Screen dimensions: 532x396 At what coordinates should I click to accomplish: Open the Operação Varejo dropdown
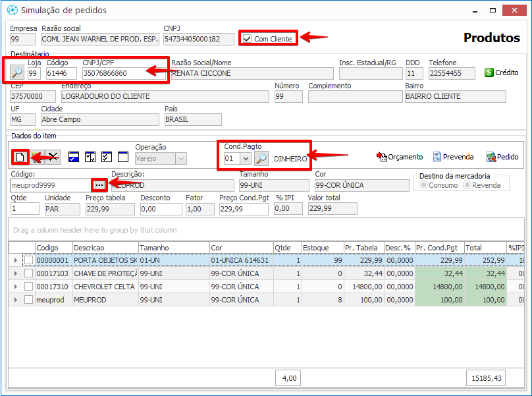pyautogui.click(x=181, y=158)
